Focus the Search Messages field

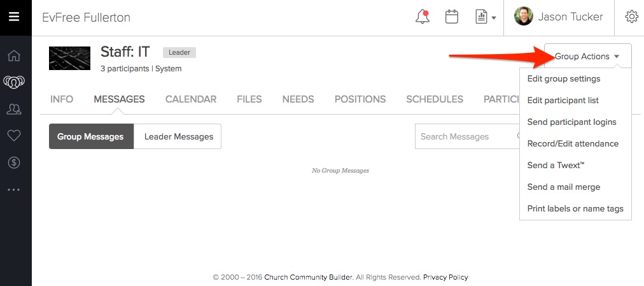point(466,136)
